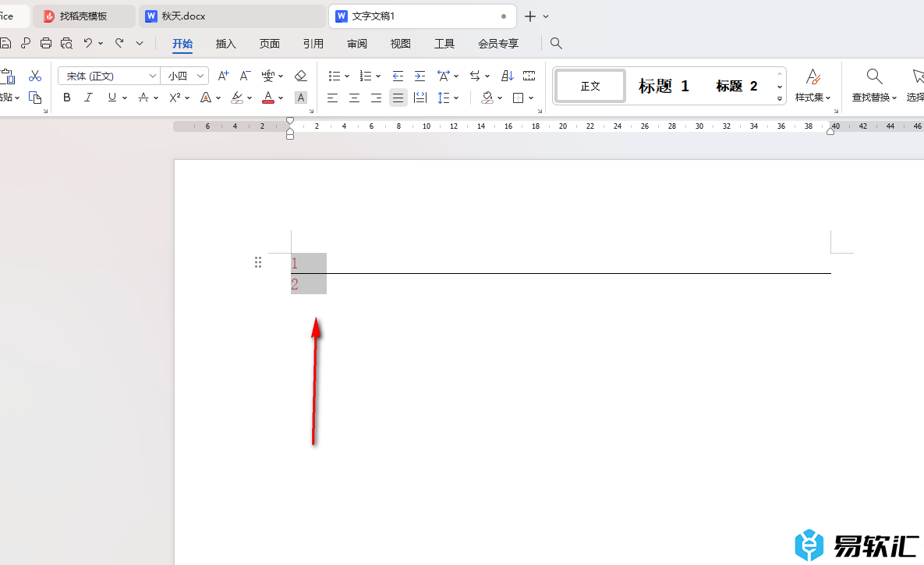
Task: Click the Phonetic guide wén icon
Action: [x=268, y=76]
